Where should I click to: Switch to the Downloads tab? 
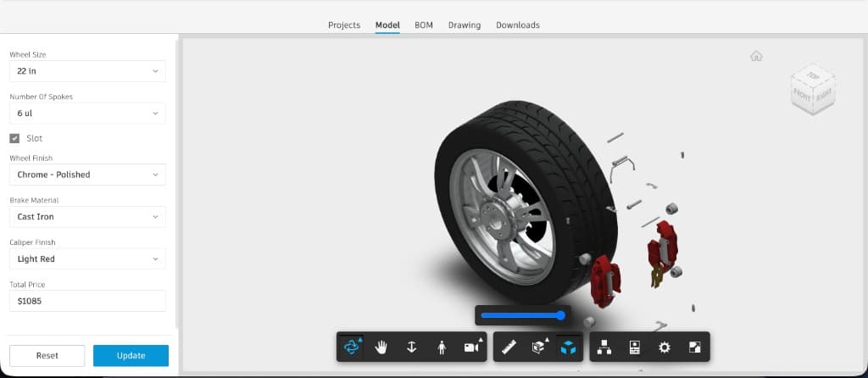pos(518,25)
